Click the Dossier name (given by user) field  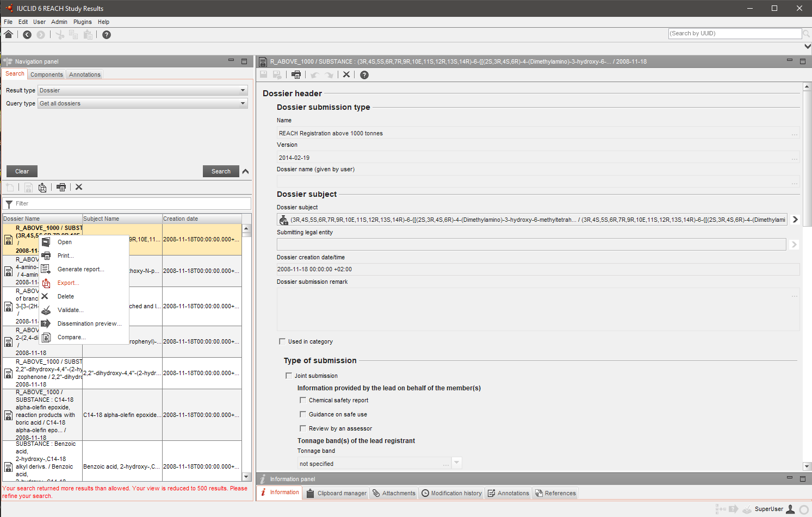[x=538, y=182]
